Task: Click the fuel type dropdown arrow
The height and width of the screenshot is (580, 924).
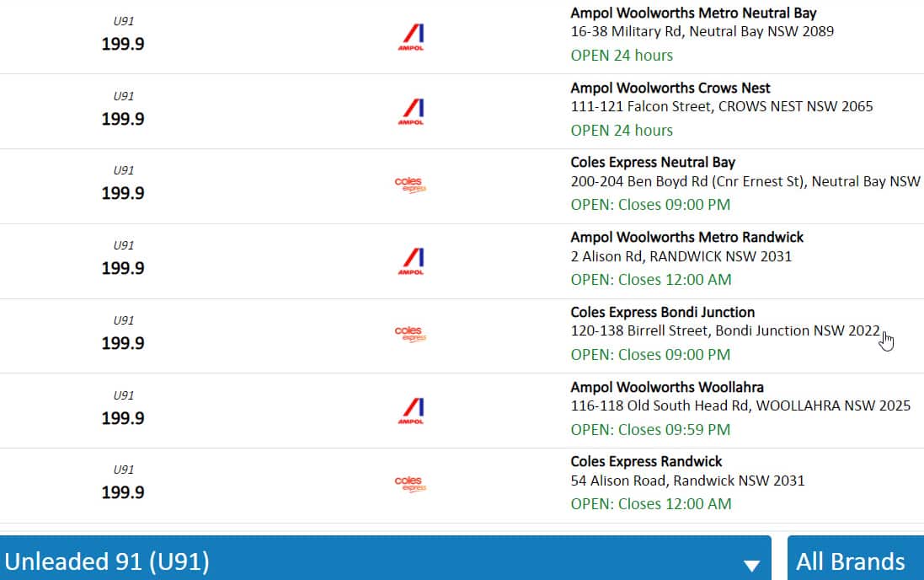Action: (751, 564)
